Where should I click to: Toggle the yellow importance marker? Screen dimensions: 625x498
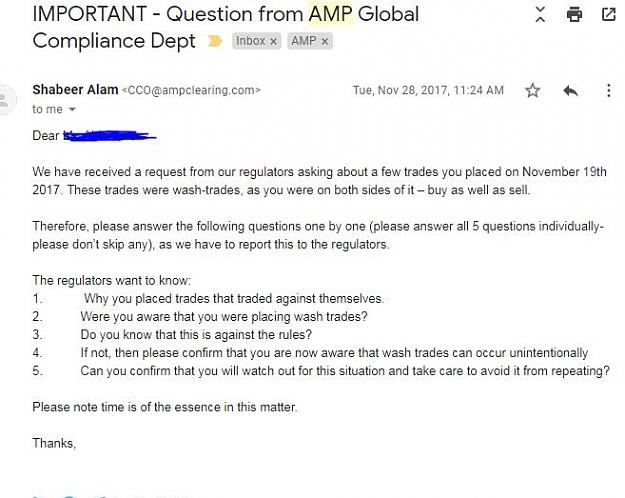[215, 41]
